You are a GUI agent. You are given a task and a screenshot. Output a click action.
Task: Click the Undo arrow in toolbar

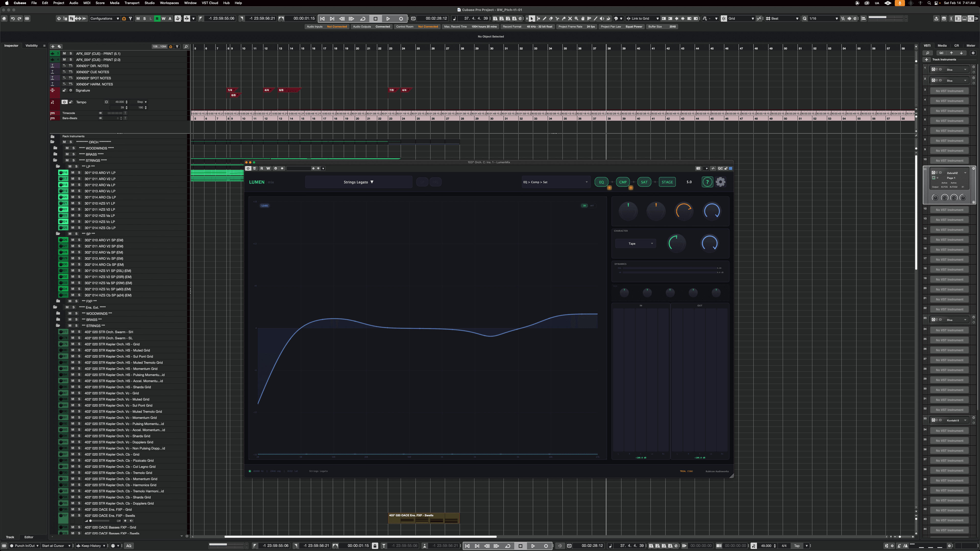13,19
